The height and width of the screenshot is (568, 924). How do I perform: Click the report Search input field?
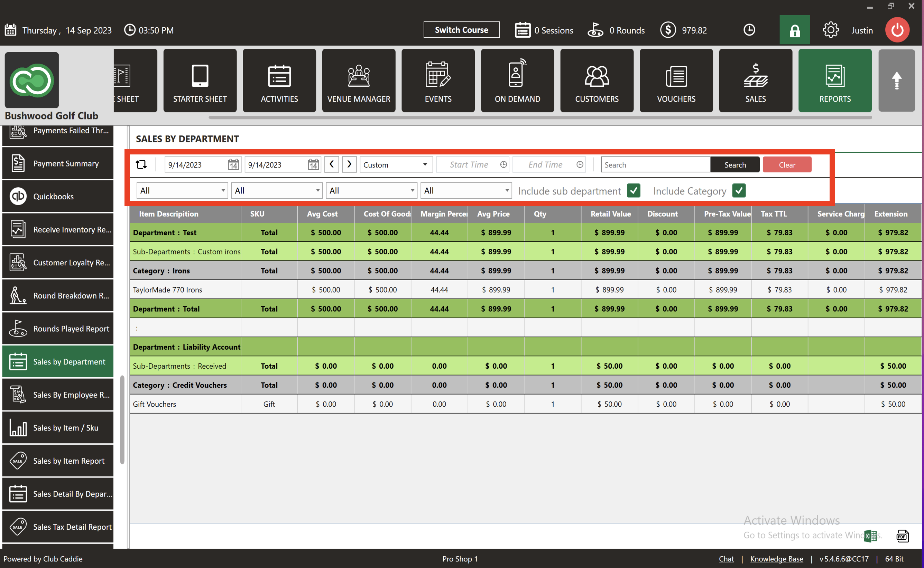click(655, 164)
